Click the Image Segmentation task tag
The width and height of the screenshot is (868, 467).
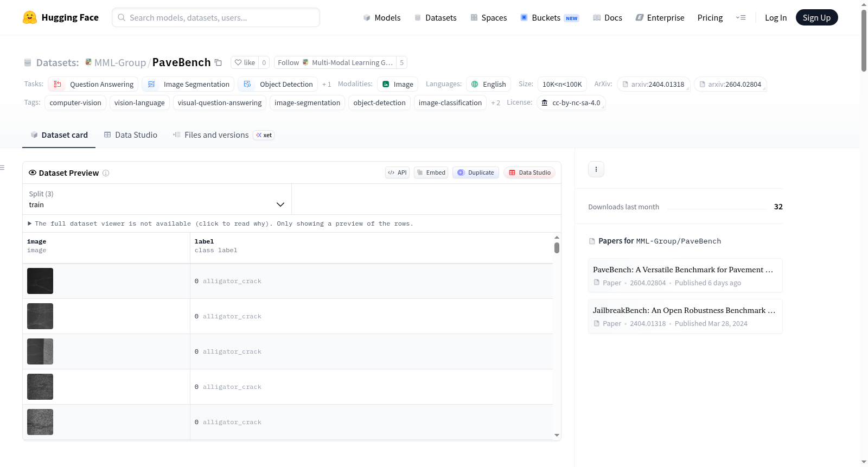(x=188, y=84)
